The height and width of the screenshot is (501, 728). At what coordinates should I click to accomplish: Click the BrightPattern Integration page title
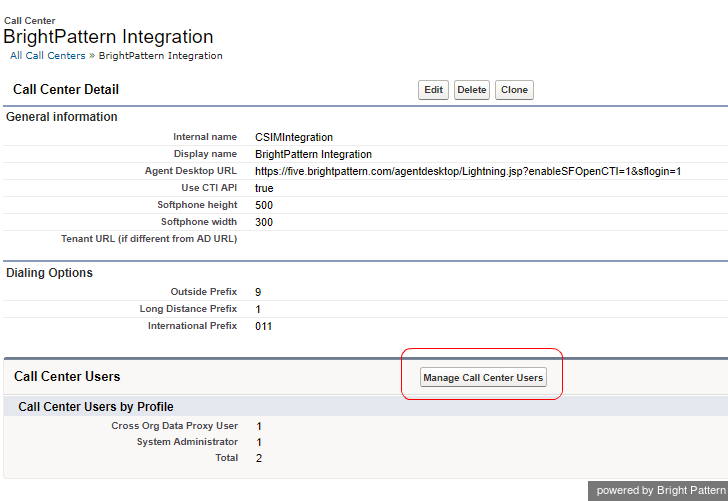108,37
